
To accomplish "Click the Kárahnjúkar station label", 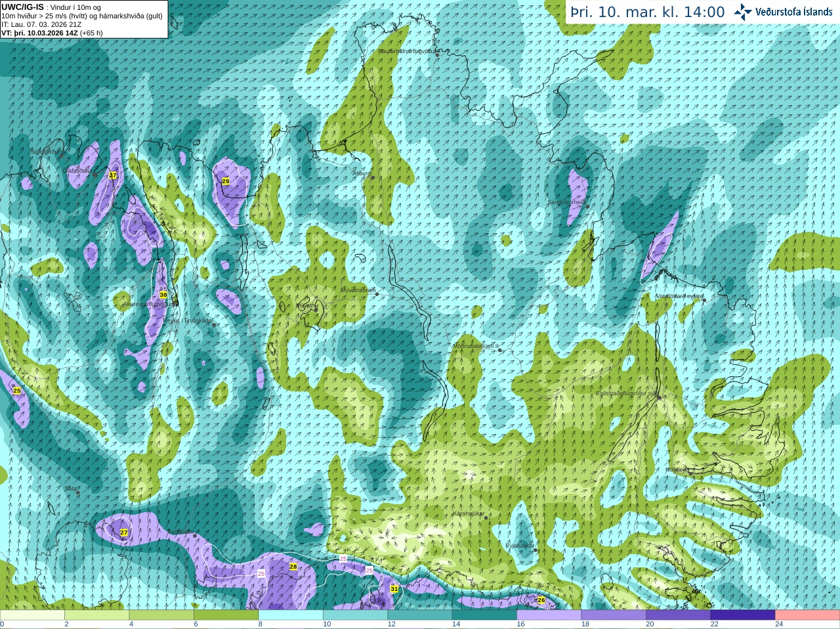I will 469,513.
